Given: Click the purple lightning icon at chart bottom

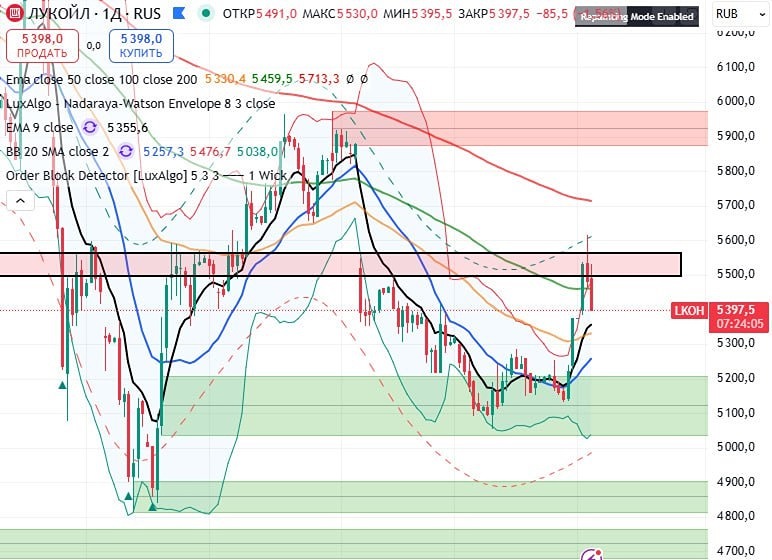Looking at the screenshot, I should tap(591, 554).
